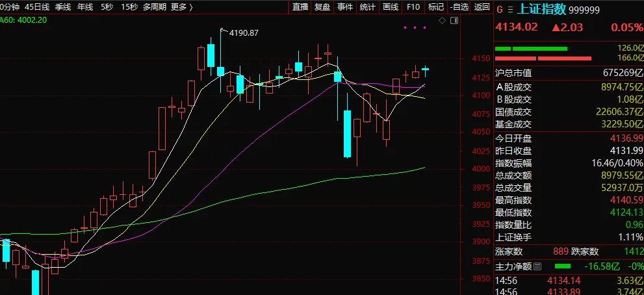The image size is (644, 295).
Task: Click the index code 999999
Action: coord(584,10)
